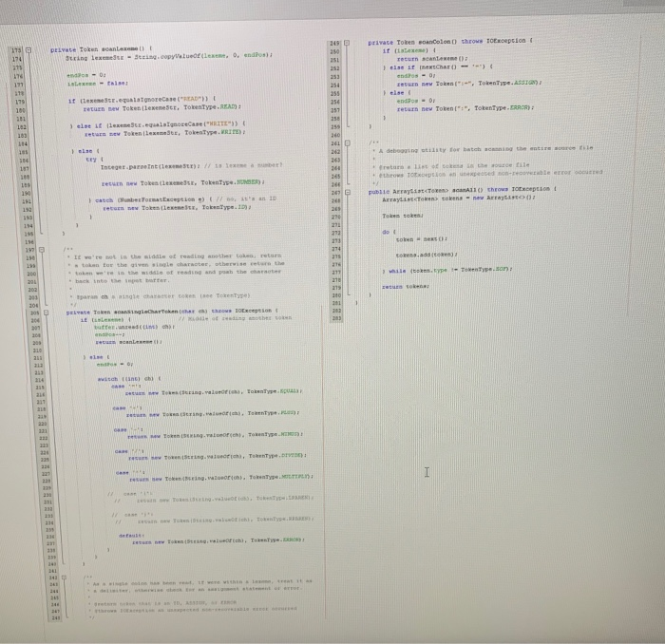Viewport: 665px width, 644px height.
Task: Click buffer.unread((int) ch) statement
Action: click(134, 327)
